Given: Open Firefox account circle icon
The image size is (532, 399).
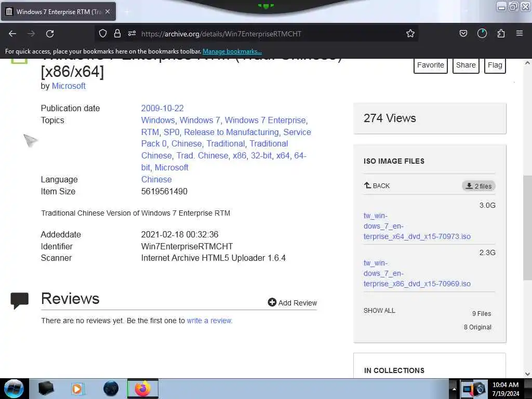Looking at the screenshot, I should pyautogui.click(x=482, y=33).
